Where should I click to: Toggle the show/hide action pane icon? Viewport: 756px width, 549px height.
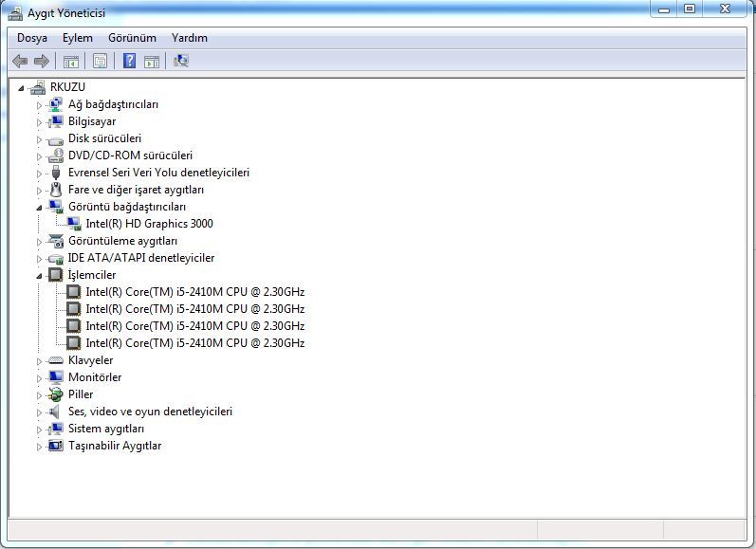[x=151, y=62]
